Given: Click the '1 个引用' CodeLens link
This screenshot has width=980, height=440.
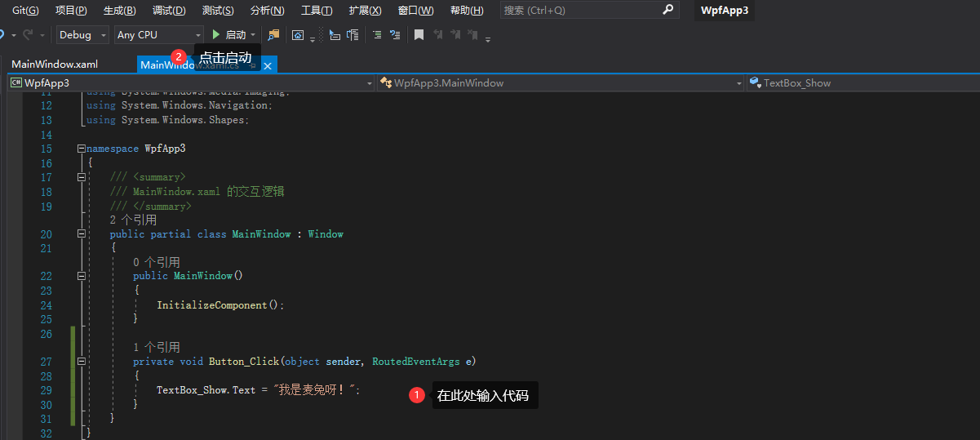Looking at the screenshot, I should 157,347.
